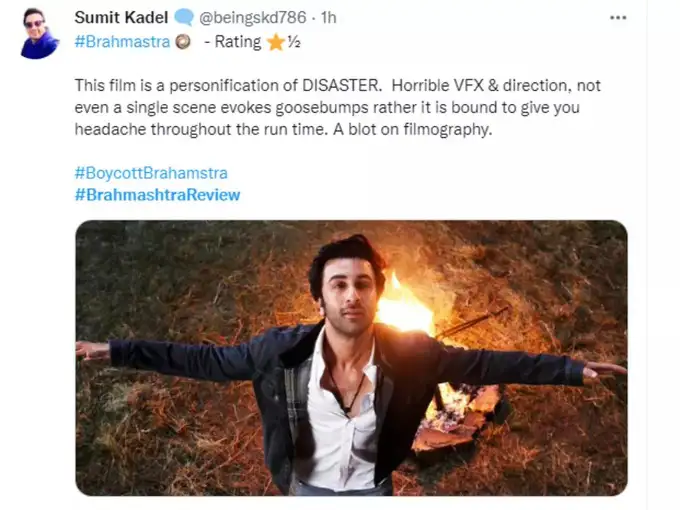Open Sumit Kadel's profile avatar
Screen dimensions: 680x510
[39, 33]
